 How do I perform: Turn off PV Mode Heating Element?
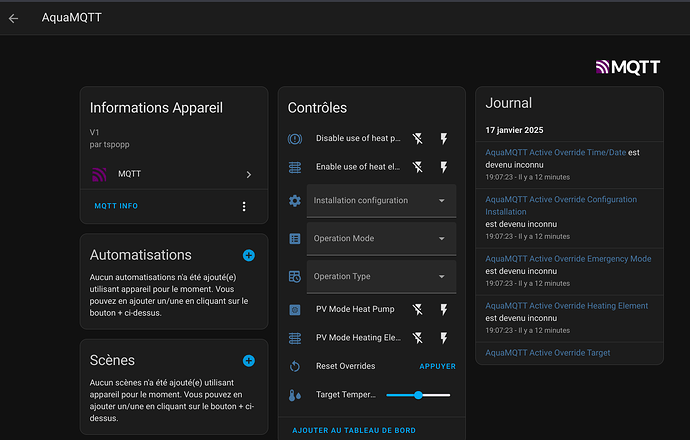[418, 338]
